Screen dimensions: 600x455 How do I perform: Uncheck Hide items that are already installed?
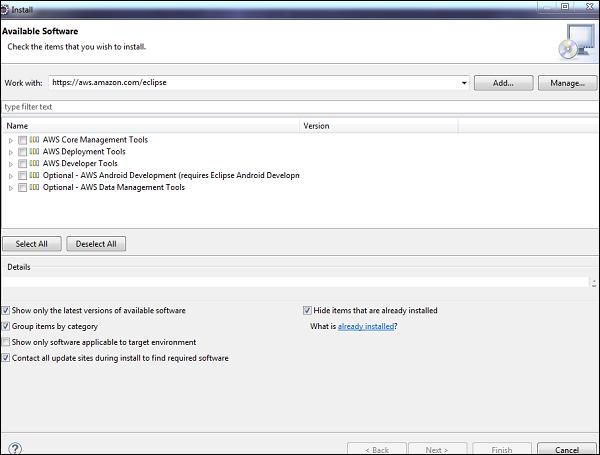[307, 310]
